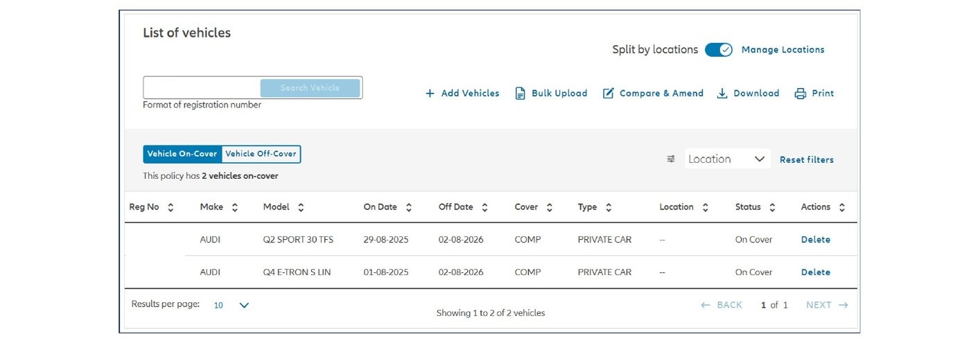
Task: Click the Print printer icon
Action: coord(800,93)
